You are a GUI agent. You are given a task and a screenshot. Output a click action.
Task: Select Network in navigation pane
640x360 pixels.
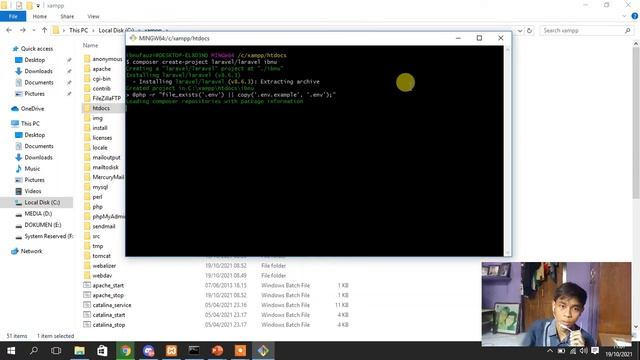click(31, 251)
